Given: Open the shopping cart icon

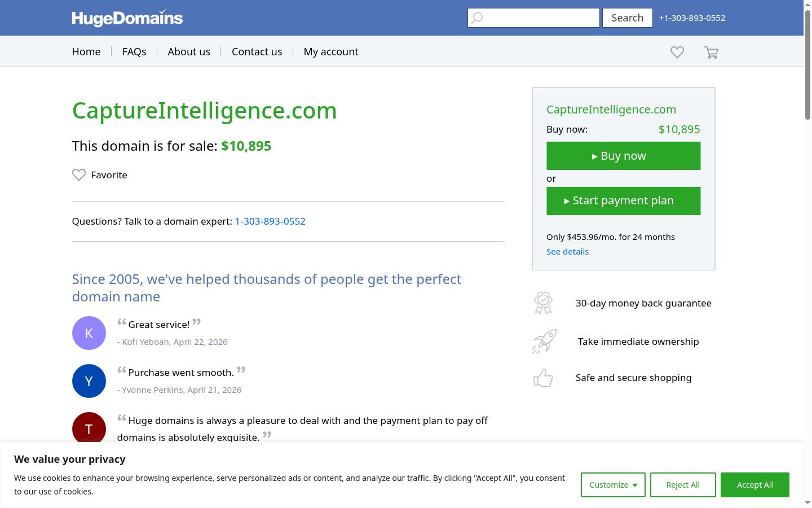Looking at the screenshot, I should point(711,52).
